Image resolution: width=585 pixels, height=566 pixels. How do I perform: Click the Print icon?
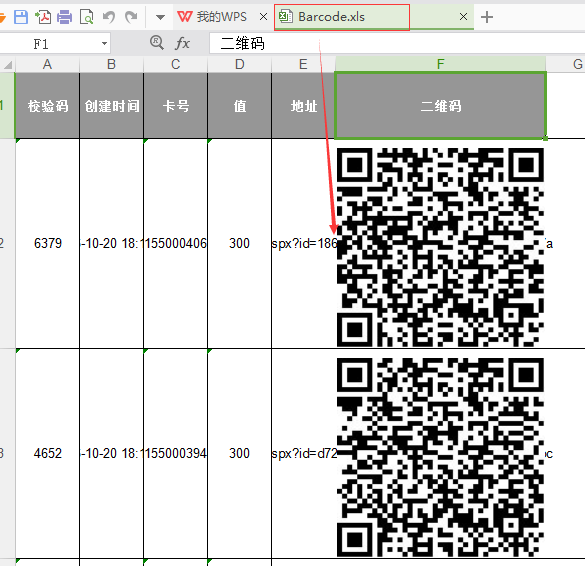click(65, 17)
